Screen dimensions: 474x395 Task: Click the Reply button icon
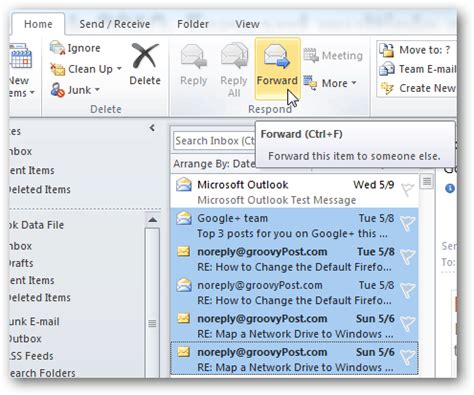[x=193, y=56]
